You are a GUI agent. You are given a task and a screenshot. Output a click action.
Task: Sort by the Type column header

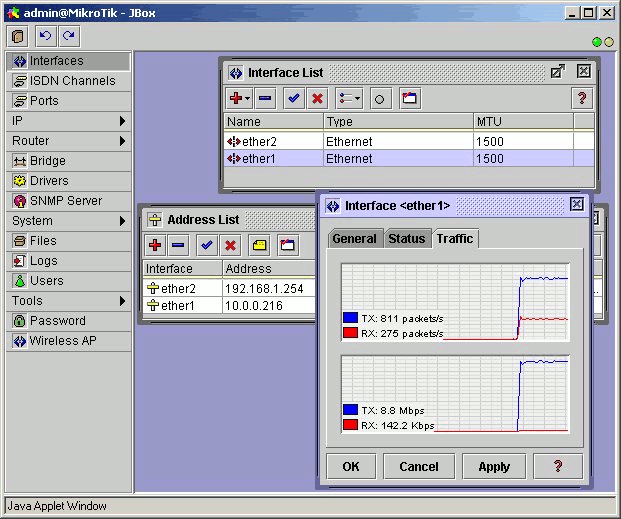pos(398,122)
